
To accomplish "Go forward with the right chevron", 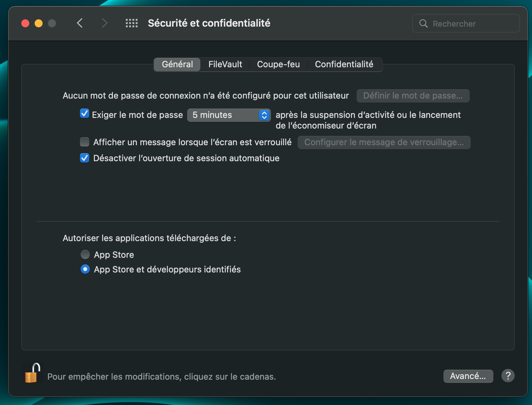I will pos(105,23).
